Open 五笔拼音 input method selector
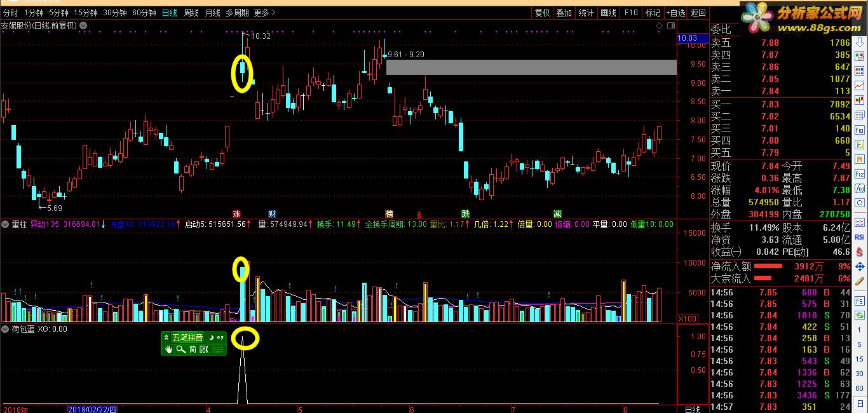 click(188, 337)
